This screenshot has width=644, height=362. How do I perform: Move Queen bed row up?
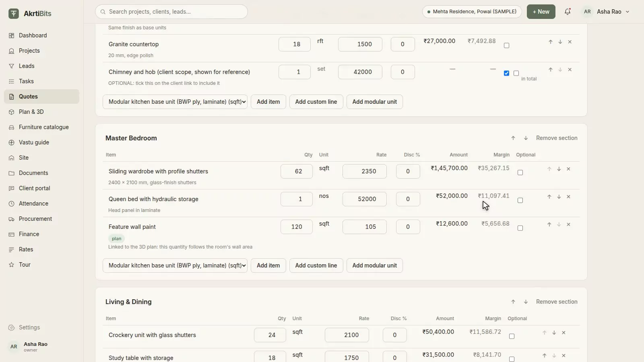pyautogui.click(x=549, y=197)
